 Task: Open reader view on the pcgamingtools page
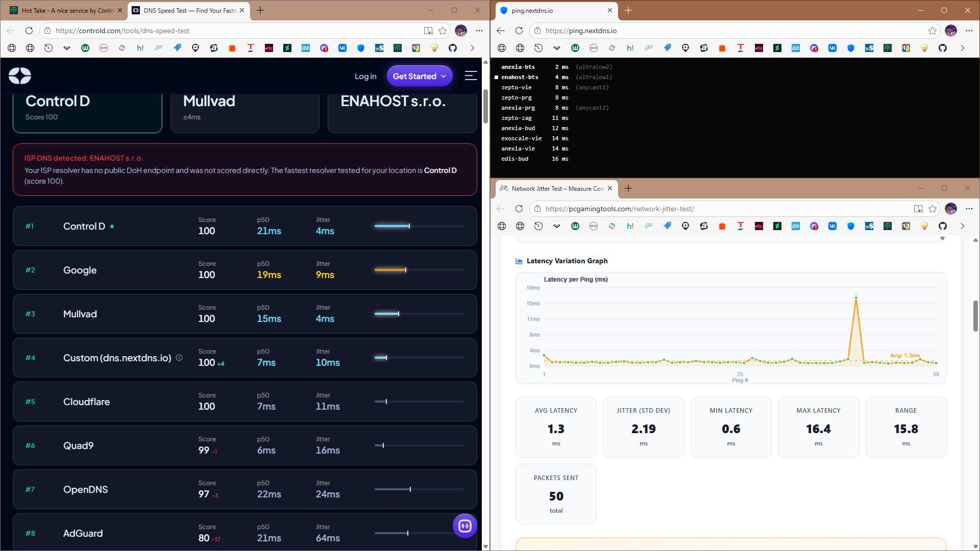(918, 209)
